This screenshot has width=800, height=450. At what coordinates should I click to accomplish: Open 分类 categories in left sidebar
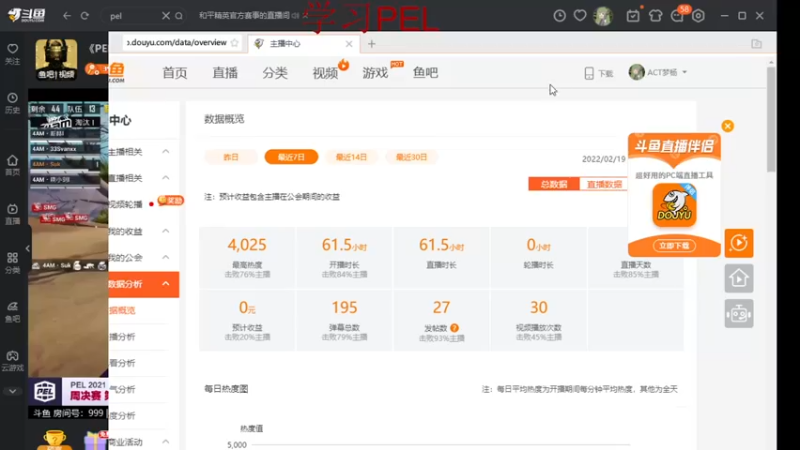coord(12,263)
